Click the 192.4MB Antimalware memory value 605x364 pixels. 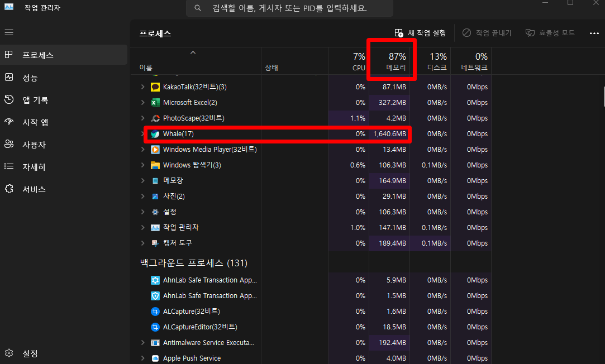tap(392, 343)
